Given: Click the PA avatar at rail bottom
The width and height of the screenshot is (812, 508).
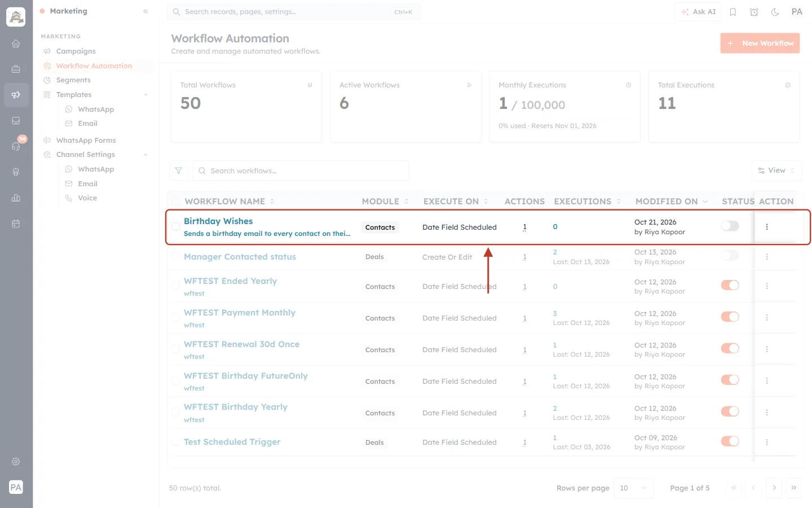Looking at the screenshot, I should (16, 487).
